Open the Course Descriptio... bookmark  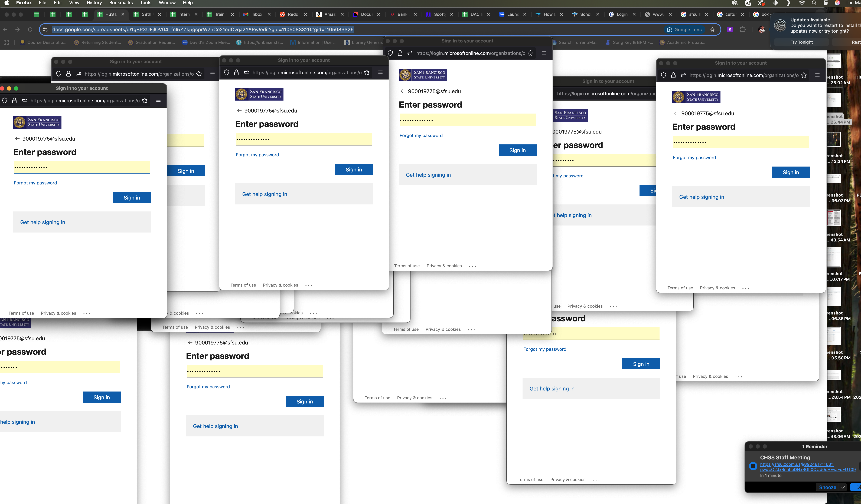43,42
